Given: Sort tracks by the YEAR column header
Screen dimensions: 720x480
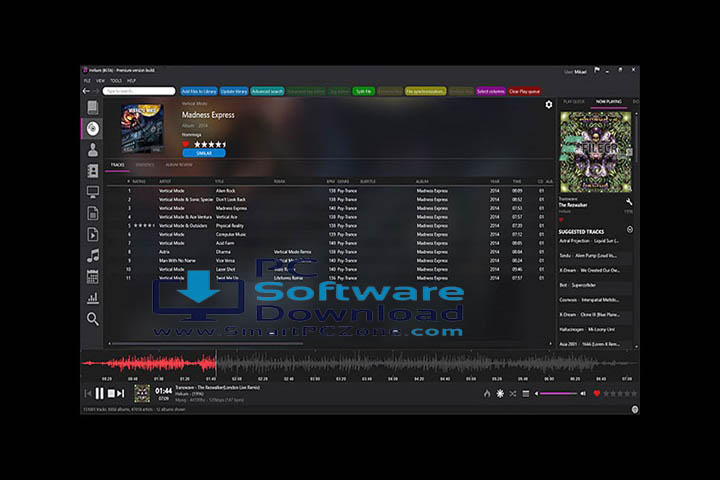Looking at the screenshot, I should [495, 181].
